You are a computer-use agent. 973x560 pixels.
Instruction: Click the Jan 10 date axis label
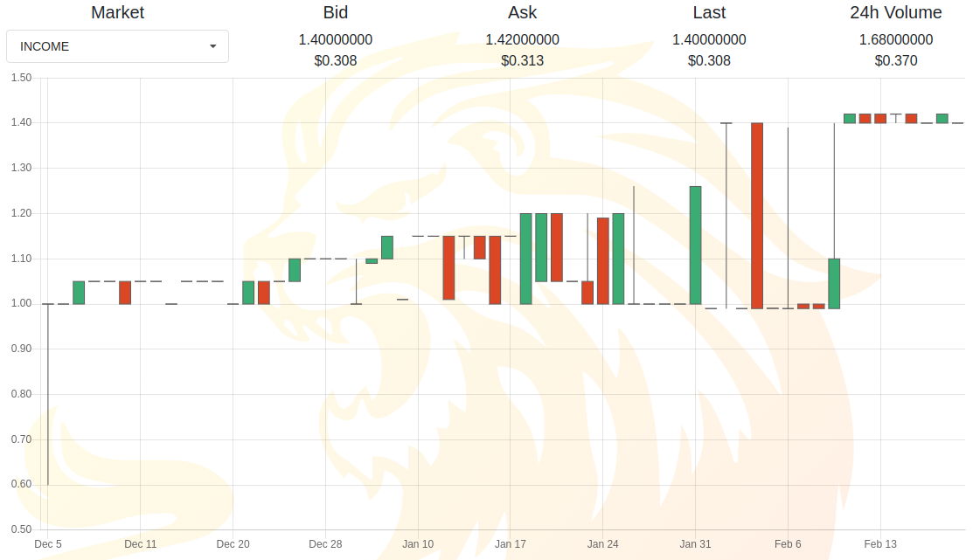click(418, 544)
